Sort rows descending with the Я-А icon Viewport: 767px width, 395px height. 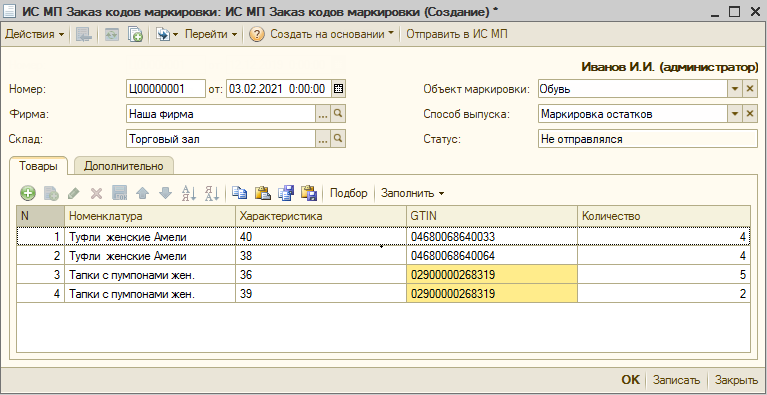(x=212, y=193)
